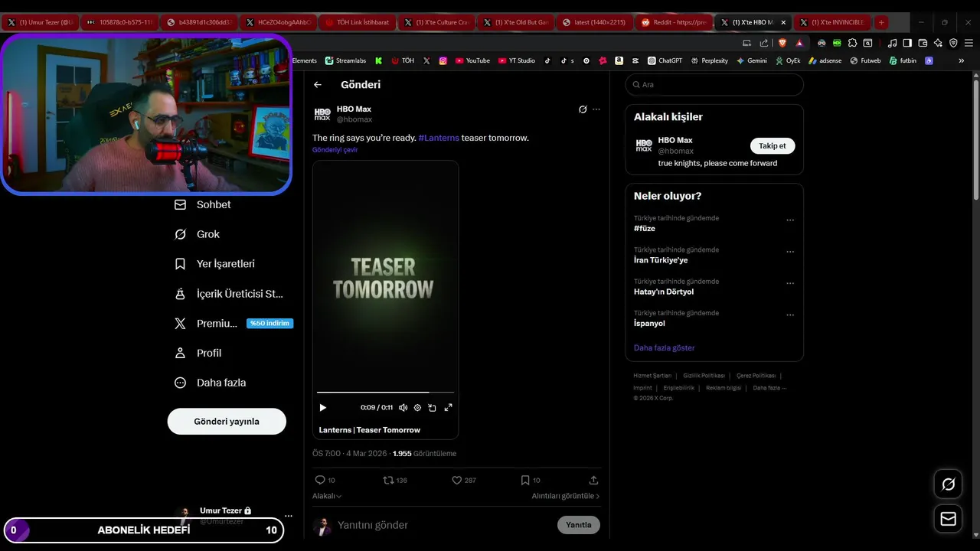The image size is (980, 551).
Task: Open the #füze trending topic
Action: click(x=644, y=229)
